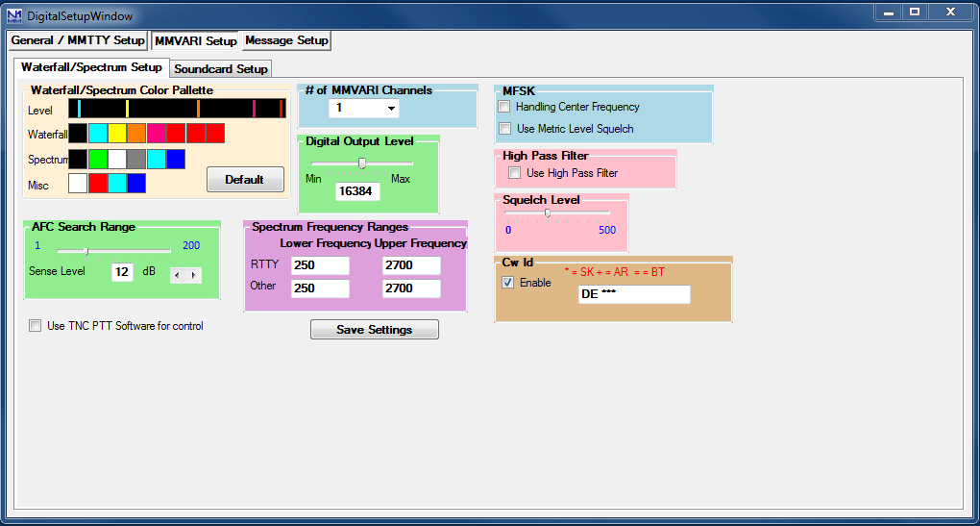The height and width of the screenshot is (526, 980).
Task: Pick the black Waterfall color swatch
Action: (78, 134)
